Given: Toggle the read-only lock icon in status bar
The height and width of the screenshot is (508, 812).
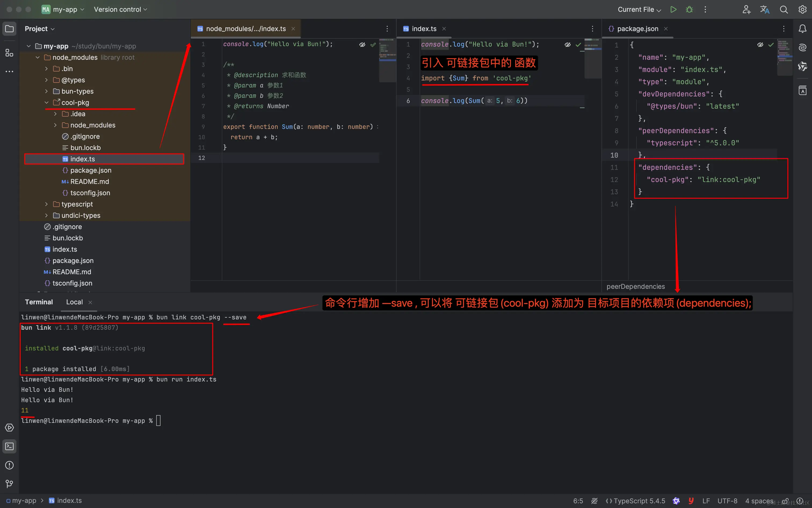Looking at the screenshot, I should [x=785, y=501].
